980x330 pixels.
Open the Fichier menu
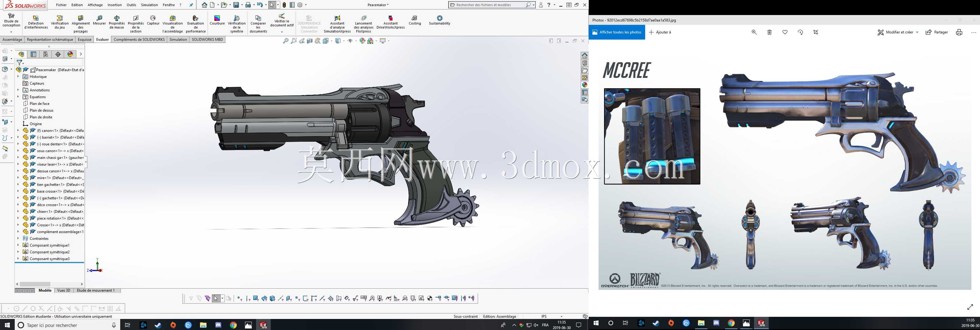(x=61, y=5)
